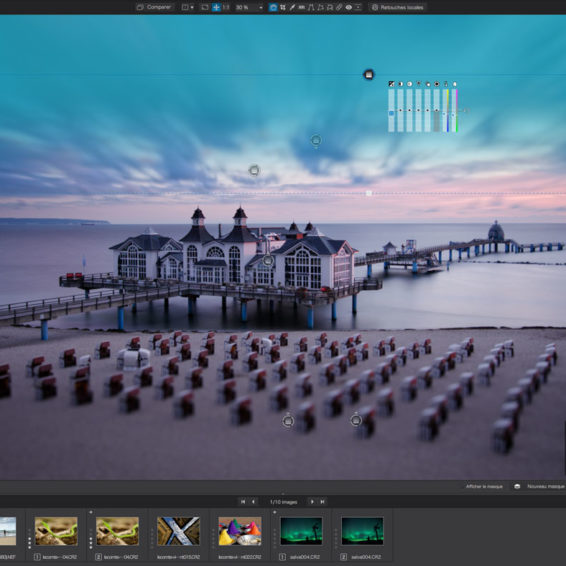Select the split-view layout icon
Image resolution: width=566 pixels, height=566 pixels.
tap(185, 7)
